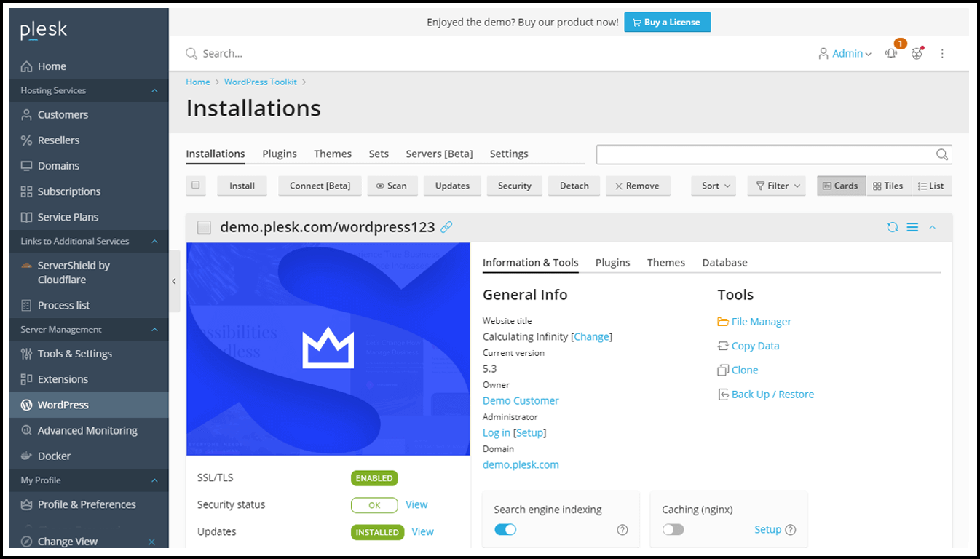This screenshot has height=559, width=980.
Task: Switch to the List view
Action: (930, 186)
